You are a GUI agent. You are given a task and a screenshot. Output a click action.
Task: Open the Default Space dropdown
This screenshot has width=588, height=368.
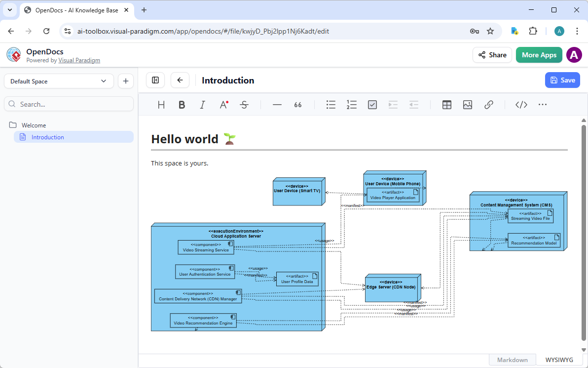point(59,81)
